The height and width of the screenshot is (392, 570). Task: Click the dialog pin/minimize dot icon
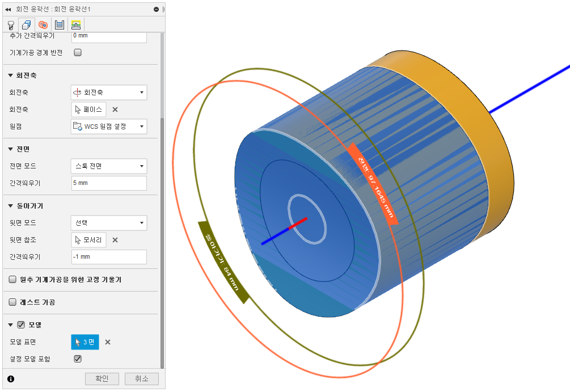(x=157, y=9)
